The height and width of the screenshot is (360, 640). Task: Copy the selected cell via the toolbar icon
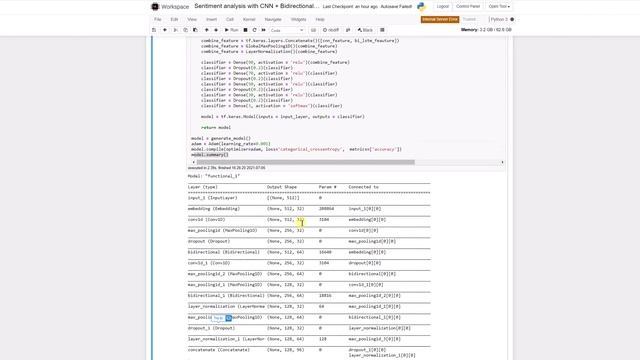[185, 30]
